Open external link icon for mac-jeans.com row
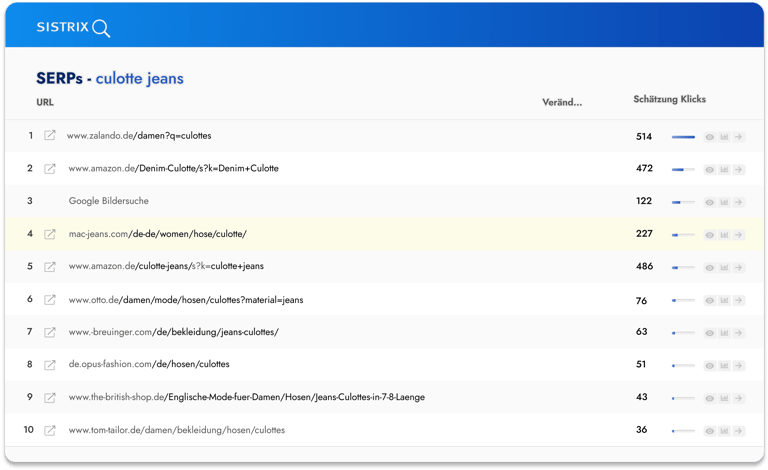This screenshot has width=768, height=470. (x=49, y=234)
